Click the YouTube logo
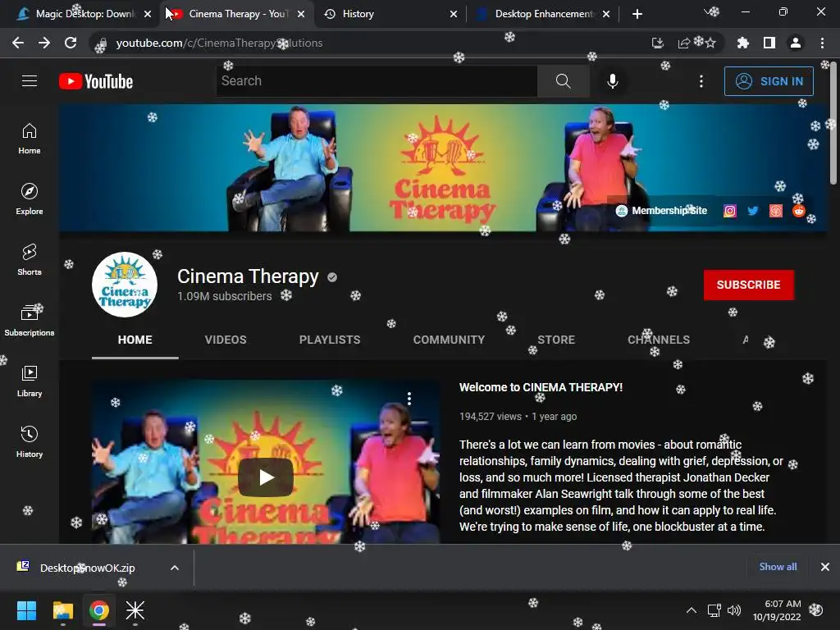840x630 pixels. click(x=96, y=81)
